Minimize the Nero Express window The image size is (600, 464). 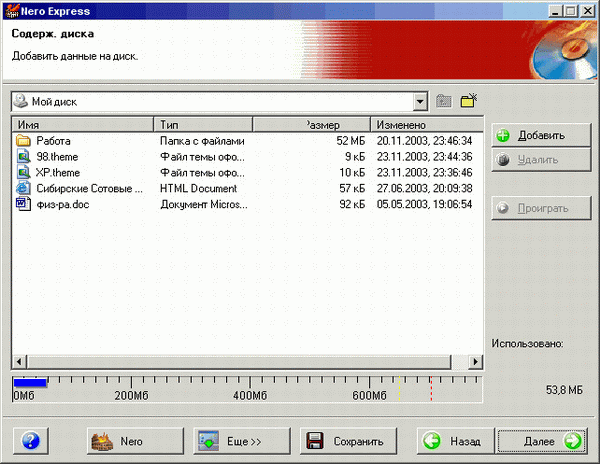coord(555,11)
